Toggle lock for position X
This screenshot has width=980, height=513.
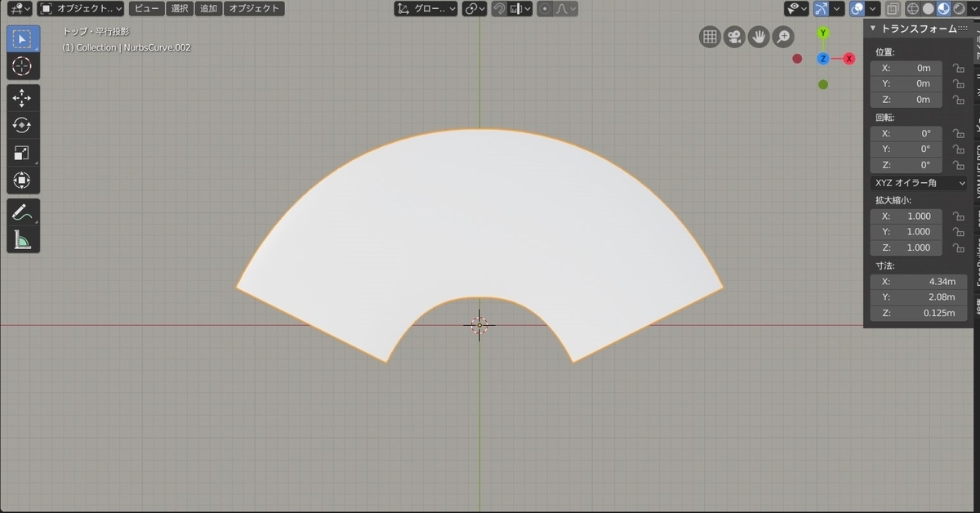point(959,68)
